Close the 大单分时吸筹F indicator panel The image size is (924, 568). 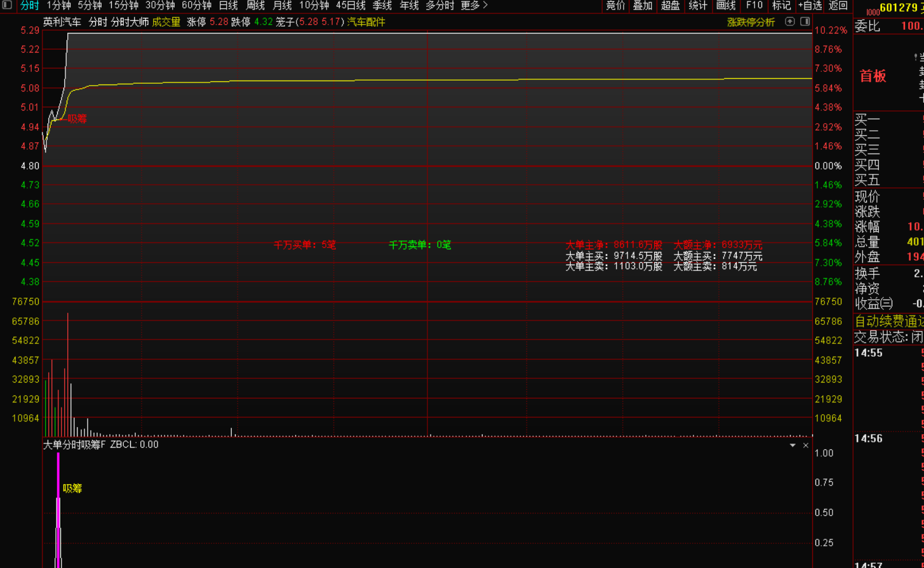click(x=806, y=446)
